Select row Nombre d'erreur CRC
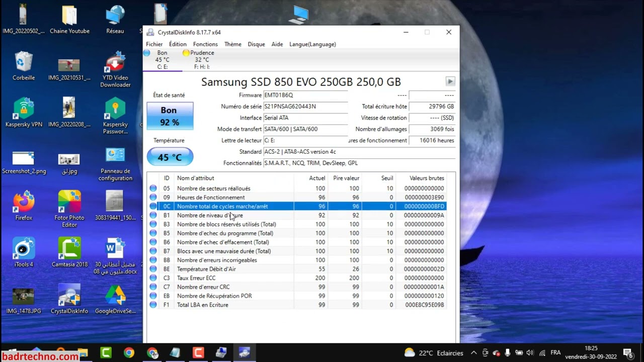The width and height of the screenshot is (644, 362). 297,287
